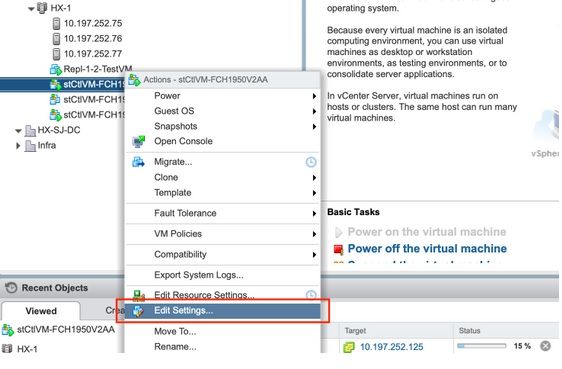Select the Repl-1-2-TestVM tree entry

coord(97,69)
